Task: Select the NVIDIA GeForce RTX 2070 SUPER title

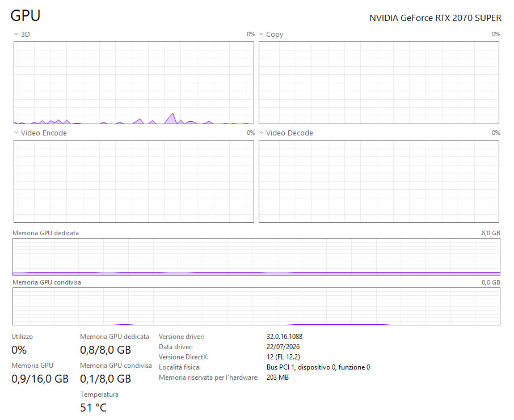Action: pyautogui.click(x=435, y=18)
